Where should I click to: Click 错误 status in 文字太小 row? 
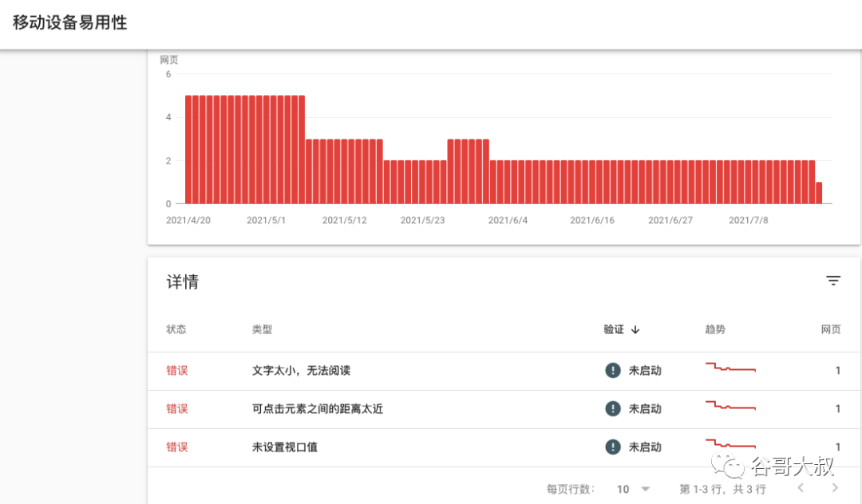coord(177,371)
